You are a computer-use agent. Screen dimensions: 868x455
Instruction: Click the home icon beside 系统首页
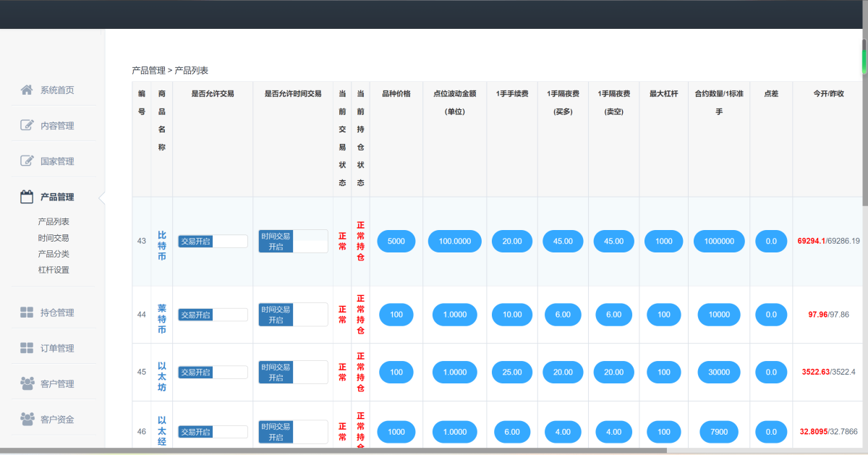click(27, 90)
